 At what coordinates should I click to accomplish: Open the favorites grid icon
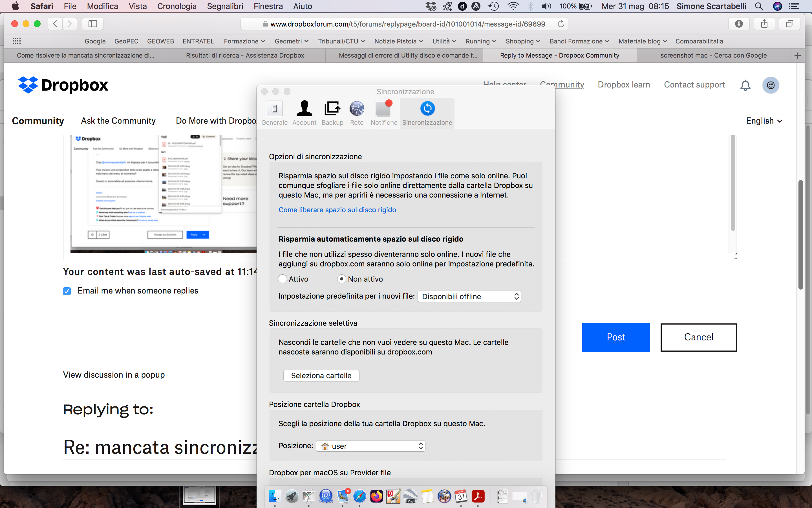[16, 41]
